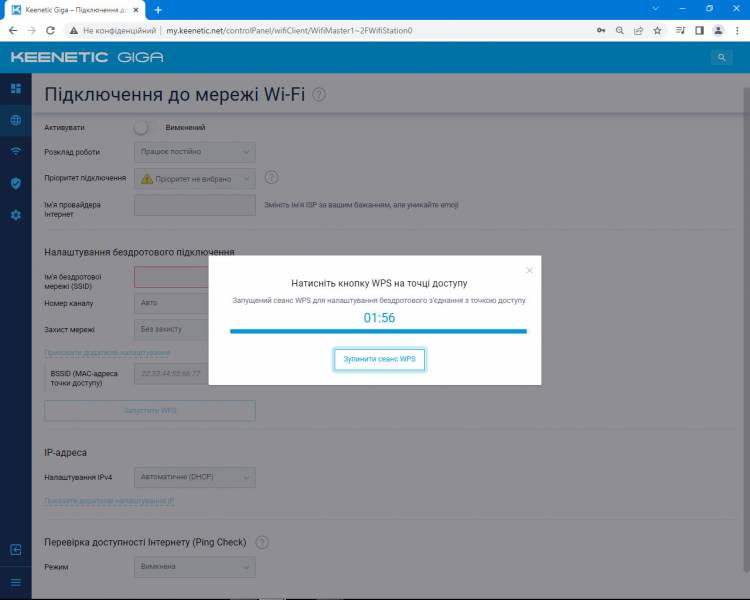Select the Keenetic Giga browser tab
The height and width of the screenshot is (600, 750).
[x=76, y=10]
